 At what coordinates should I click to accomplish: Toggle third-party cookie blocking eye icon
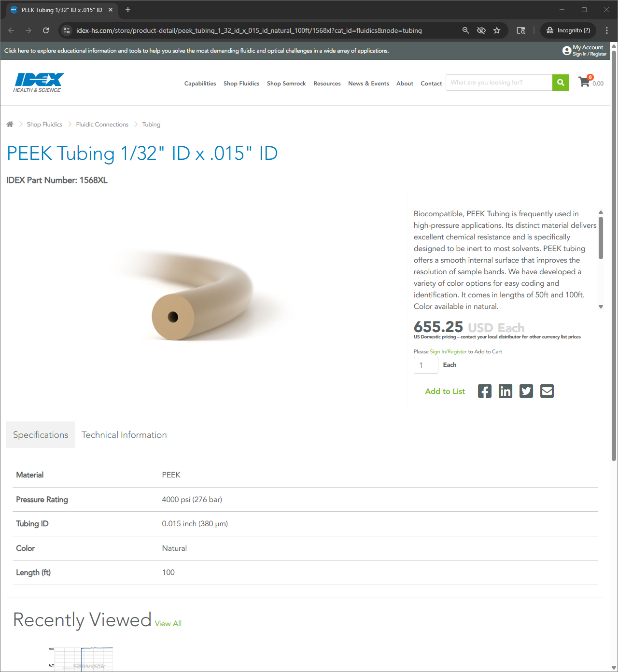click(481, 30)
